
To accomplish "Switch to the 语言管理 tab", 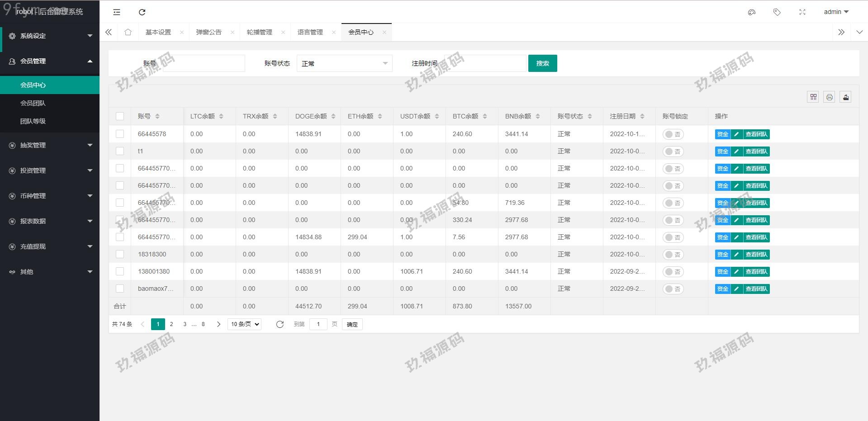I will coord(310,32).
